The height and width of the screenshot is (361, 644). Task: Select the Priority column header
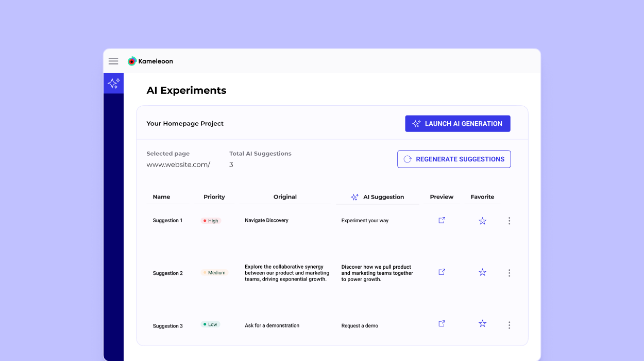tap(214, 196)
